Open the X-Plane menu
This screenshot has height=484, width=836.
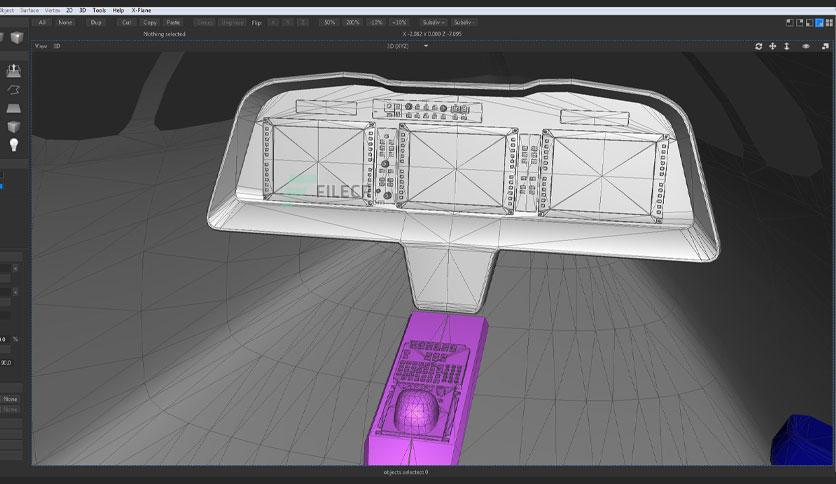point(141,10)
